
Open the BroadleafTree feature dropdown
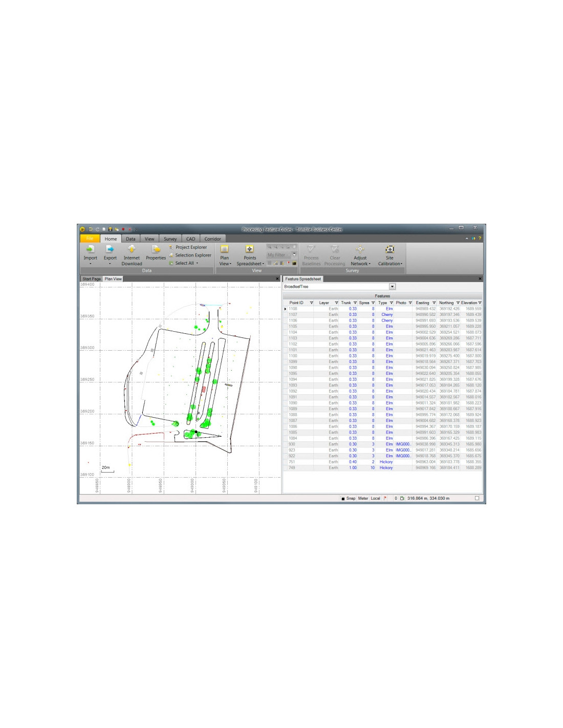[x=393, y=287]
